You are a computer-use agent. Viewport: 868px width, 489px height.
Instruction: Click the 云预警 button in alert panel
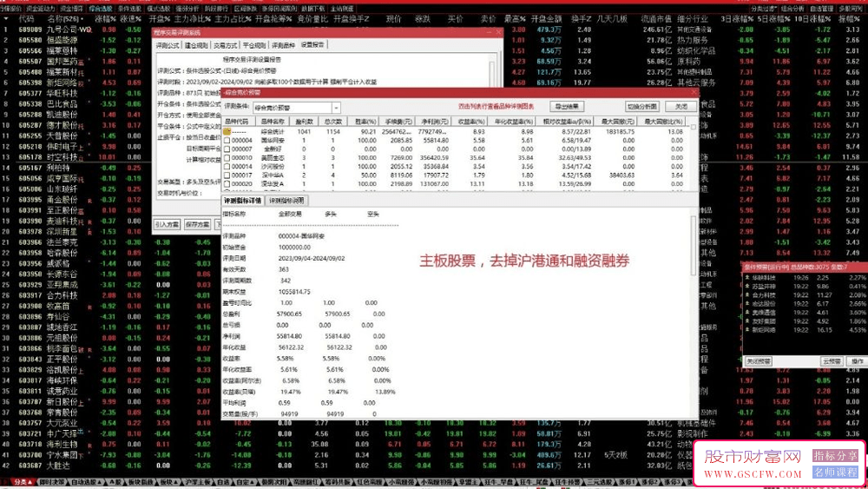pos(832,361)
